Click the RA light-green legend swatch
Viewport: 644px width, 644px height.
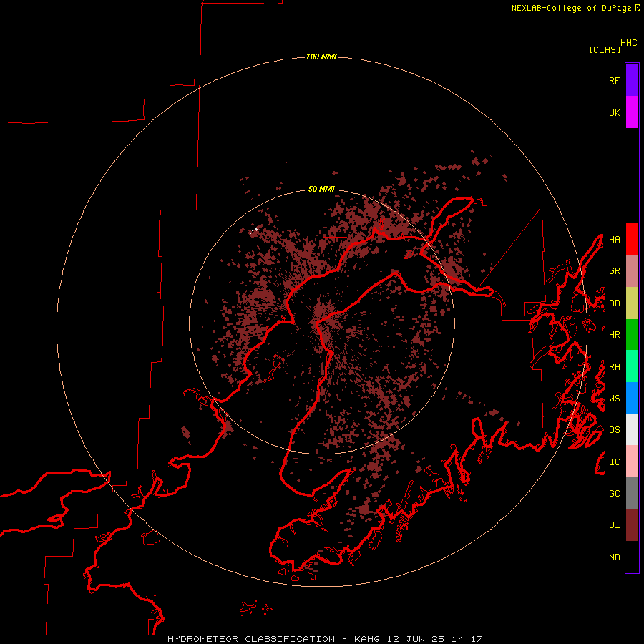(632, 366)
